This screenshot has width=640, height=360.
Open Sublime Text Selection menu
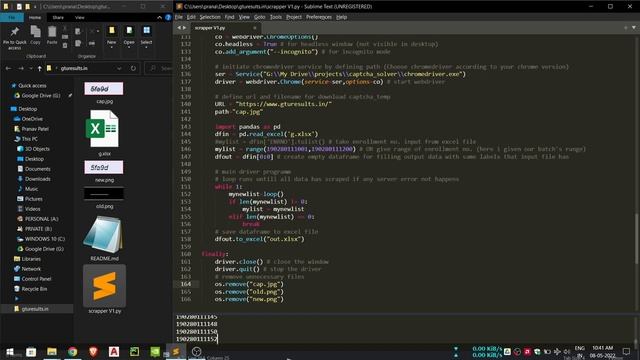click(210, 17)
